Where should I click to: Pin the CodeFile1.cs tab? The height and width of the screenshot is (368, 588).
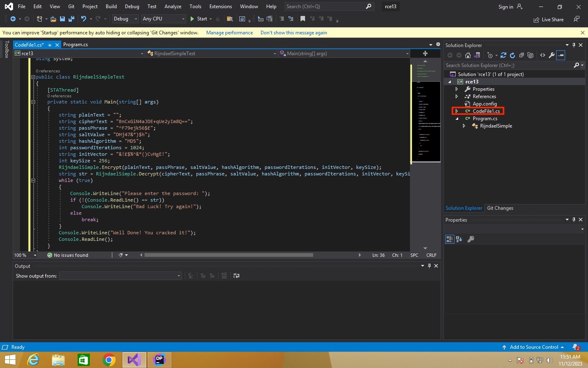pos(50,45)
